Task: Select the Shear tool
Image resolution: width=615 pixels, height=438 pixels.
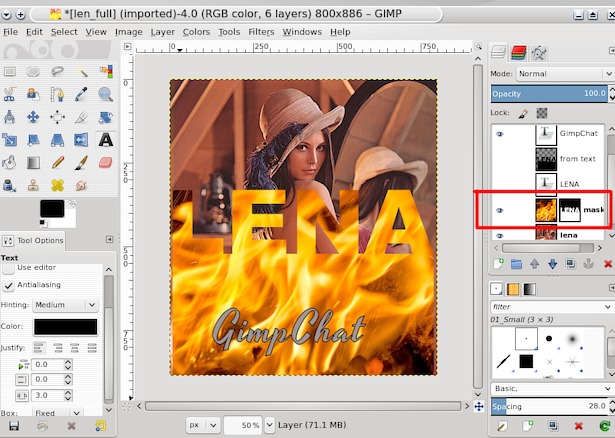Action: (x=33, y=140)
